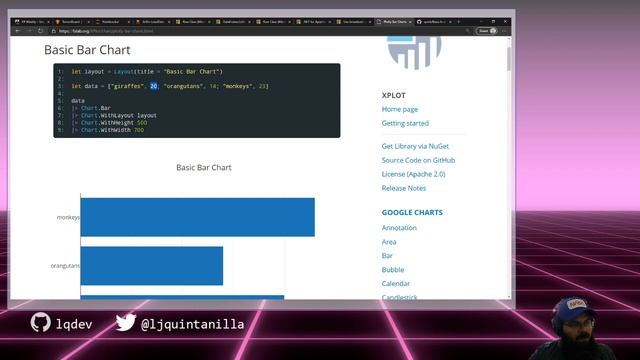
Task: Click the orangutans bar in the chart
Action: click(x=152, y=266)
